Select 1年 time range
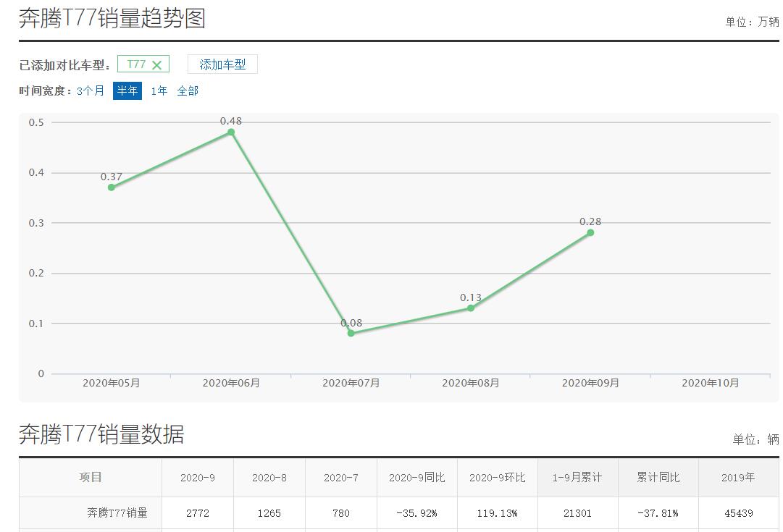Viewport: 783px width, 532px height. pos(159,90)
